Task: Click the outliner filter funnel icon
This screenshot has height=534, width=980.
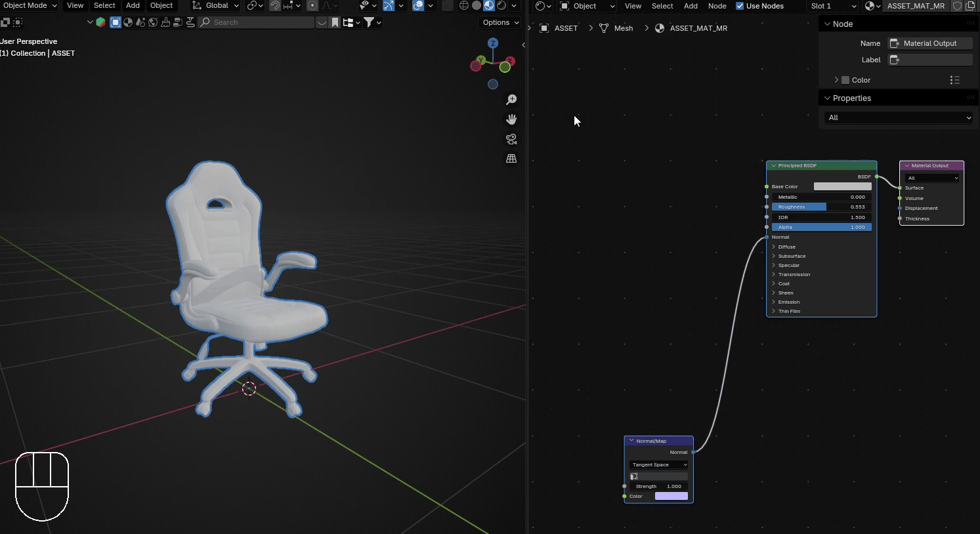Action: [370, 22]
